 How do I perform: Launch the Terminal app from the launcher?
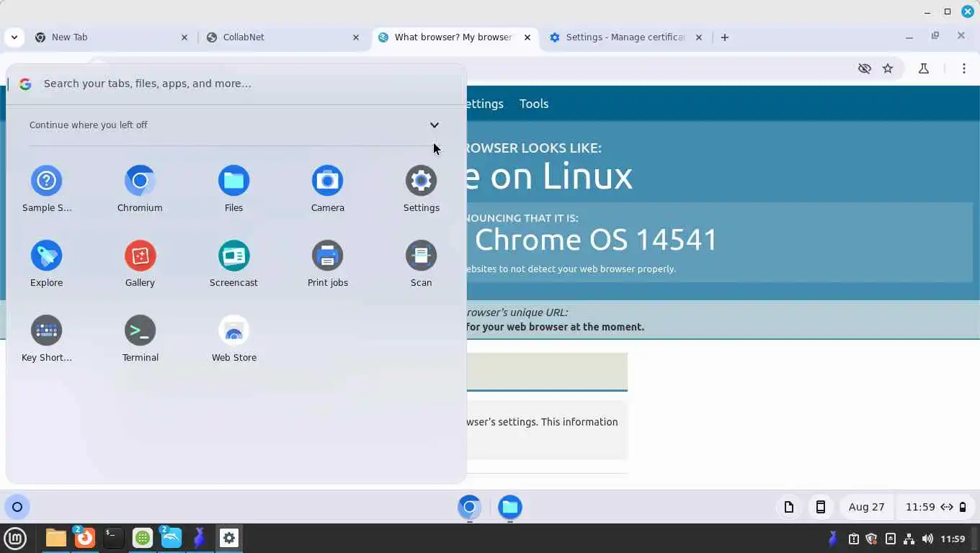pyautogui.click(x=140, y=338)
